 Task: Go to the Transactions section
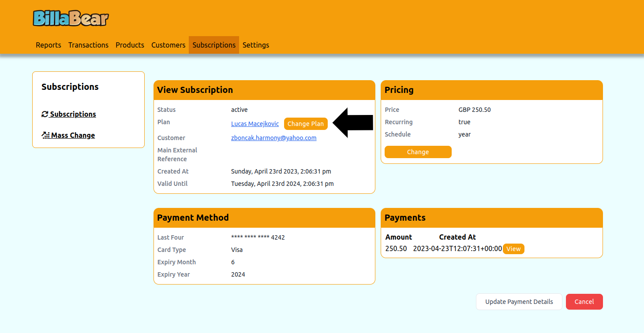click(x=88, y=45)
